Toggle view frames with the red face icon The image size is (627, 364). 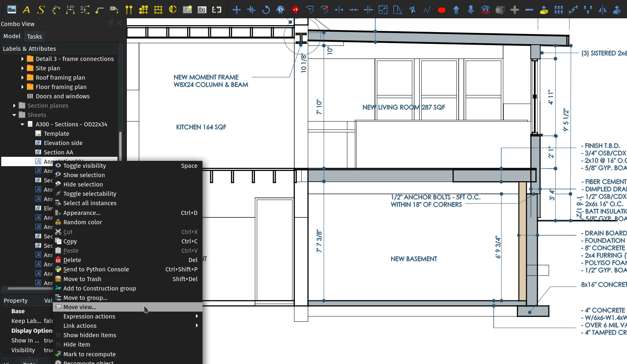point(295,9)
